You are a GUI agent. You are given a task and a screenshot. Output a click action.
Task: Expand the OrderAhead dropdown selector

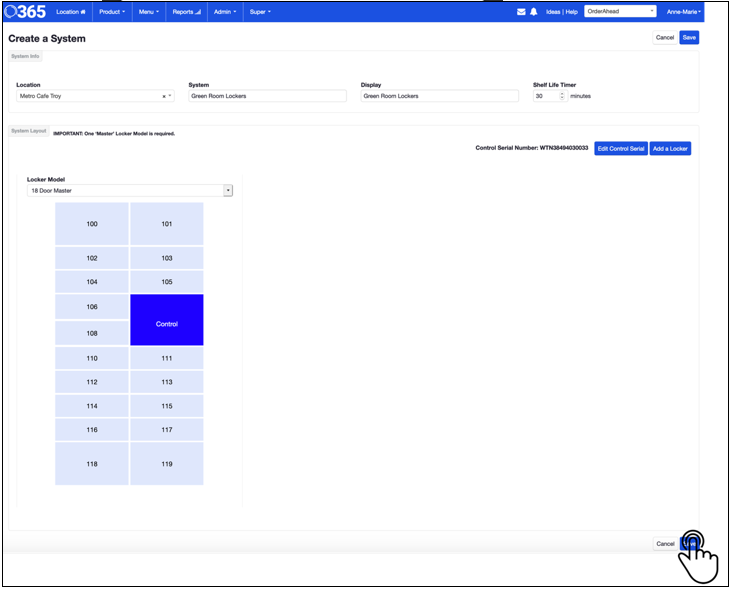pyautogui.click(x=620, y=12)
